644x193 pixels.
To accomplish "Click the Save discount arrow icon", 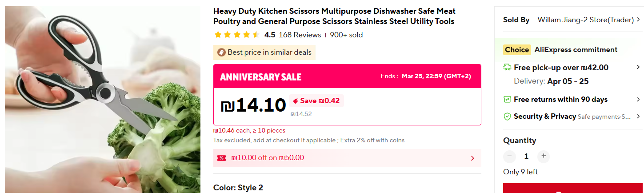I will click(295, 101).
